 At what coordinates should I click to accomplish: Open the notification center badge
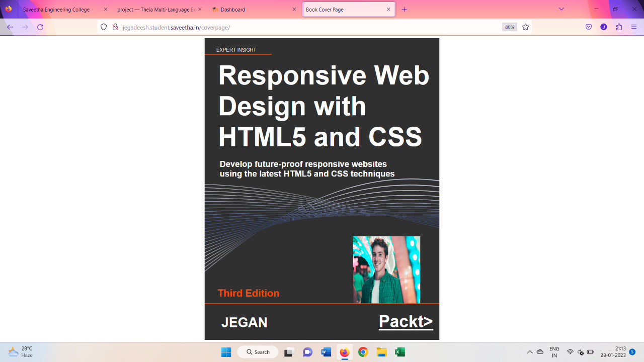pyautogui.click(x=632, y=352)
